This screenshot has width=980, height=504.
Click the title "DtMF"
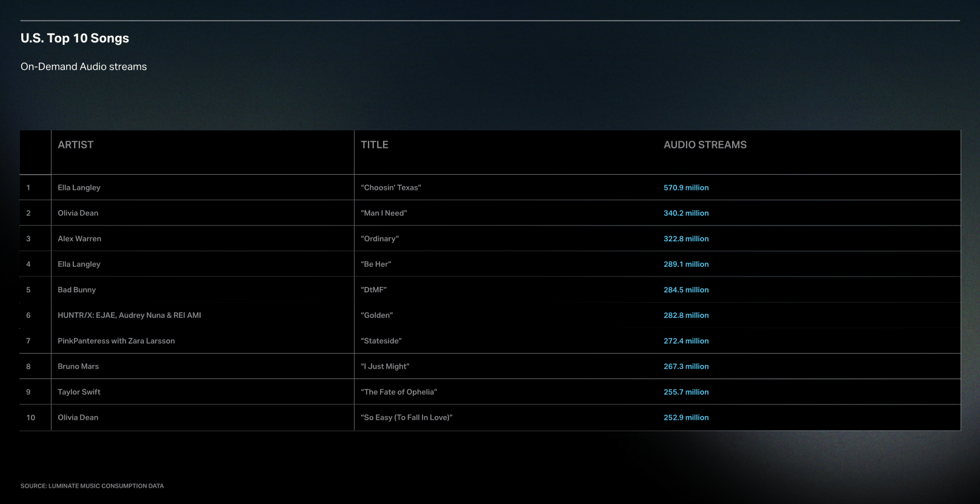pos(374,289)
